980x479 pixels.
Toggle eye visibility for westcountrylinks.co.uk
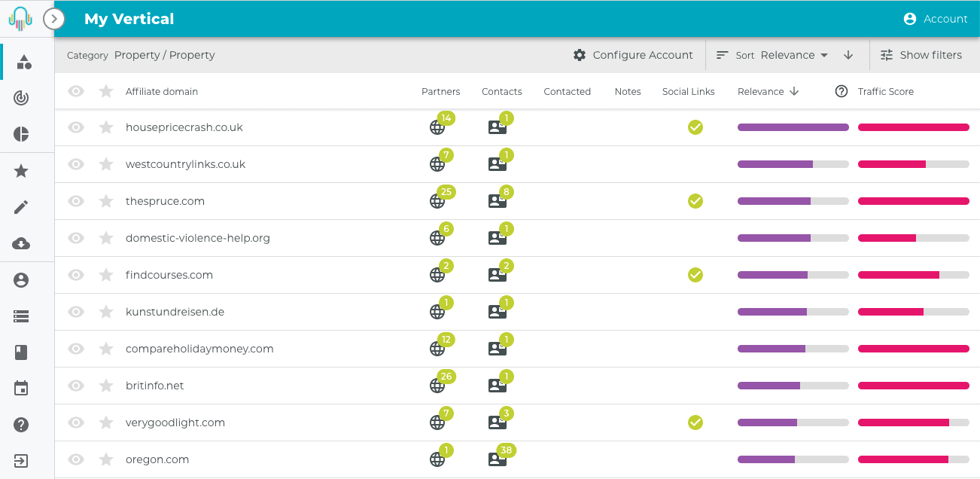[76, 164]
